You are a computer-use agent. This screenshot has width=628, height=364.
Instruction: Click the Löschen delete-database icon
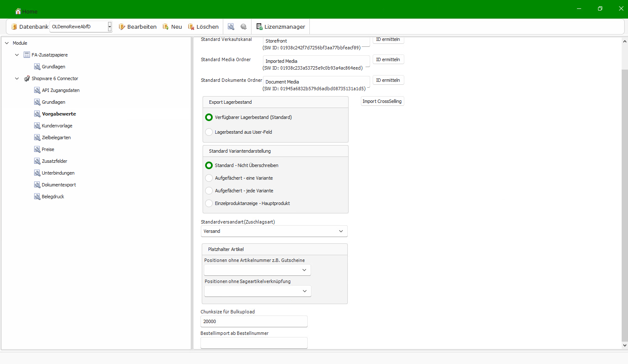click(x=191, y=27)
